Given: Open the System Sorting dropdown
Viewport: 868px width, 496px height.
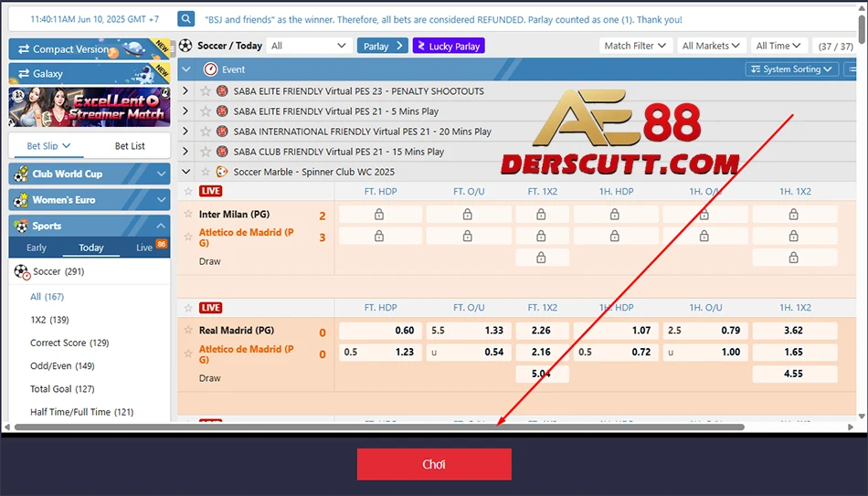Looking at the screenshot, I should pos(792,69).
